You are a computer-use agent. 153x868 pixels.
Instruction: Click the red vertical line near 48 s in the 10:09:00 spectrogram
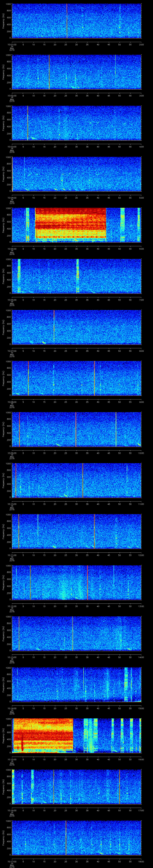[116, 429]
